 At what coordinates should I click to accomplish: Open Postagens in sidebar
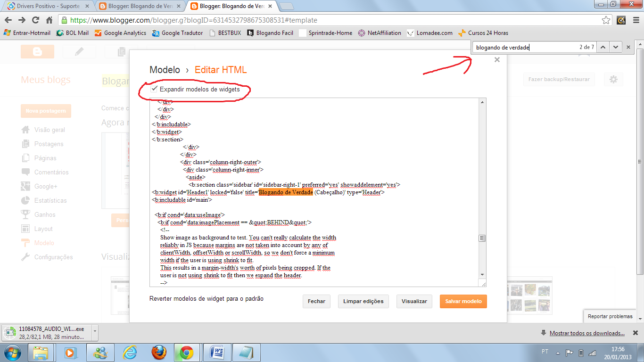pos(49,144)
